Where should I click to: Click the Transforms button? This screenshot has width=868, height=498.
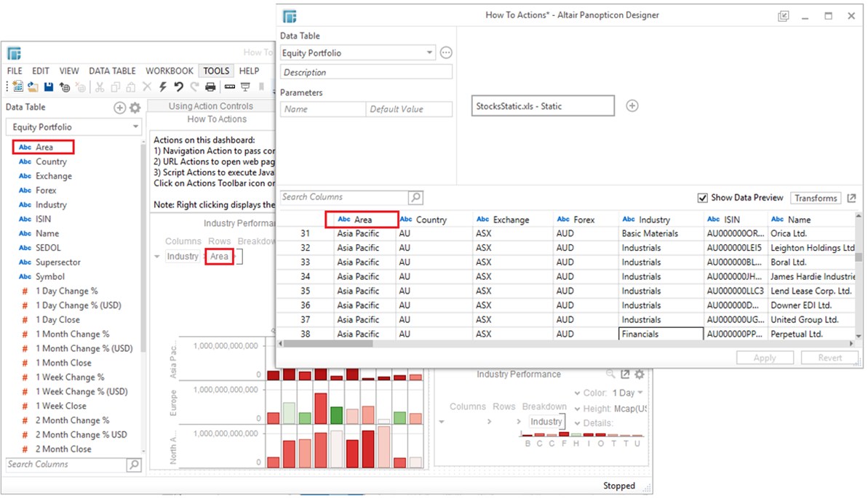coord(815,198)
